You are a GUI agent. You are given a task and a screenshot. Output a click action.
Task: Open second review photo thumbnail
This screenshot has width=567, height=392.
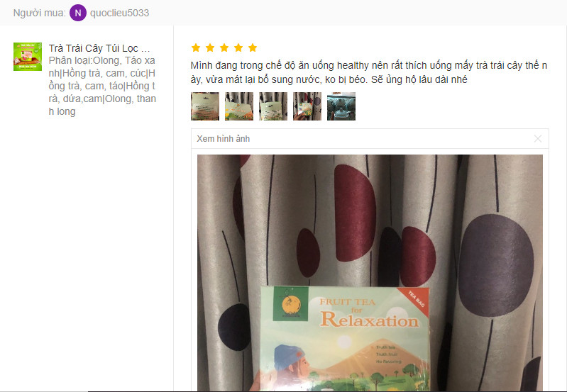tap(239, 106)
